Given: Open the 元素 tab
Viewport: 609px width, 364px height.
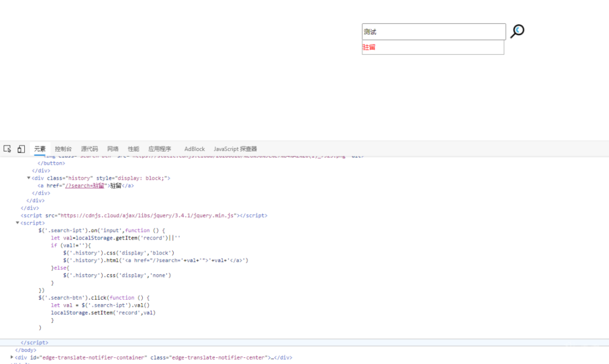Looking at the screenshot, I should coord(39,149).
